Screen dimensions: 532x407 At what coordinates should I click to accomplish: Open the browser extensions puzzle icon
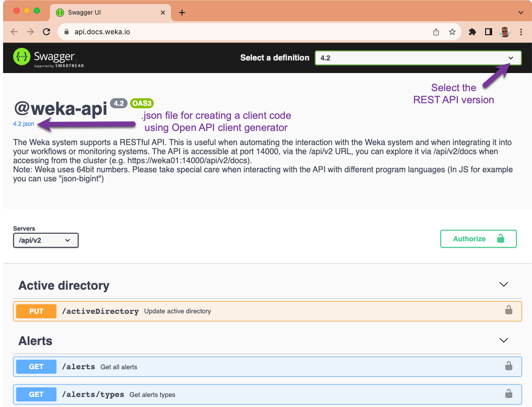(x=472, y=32)
